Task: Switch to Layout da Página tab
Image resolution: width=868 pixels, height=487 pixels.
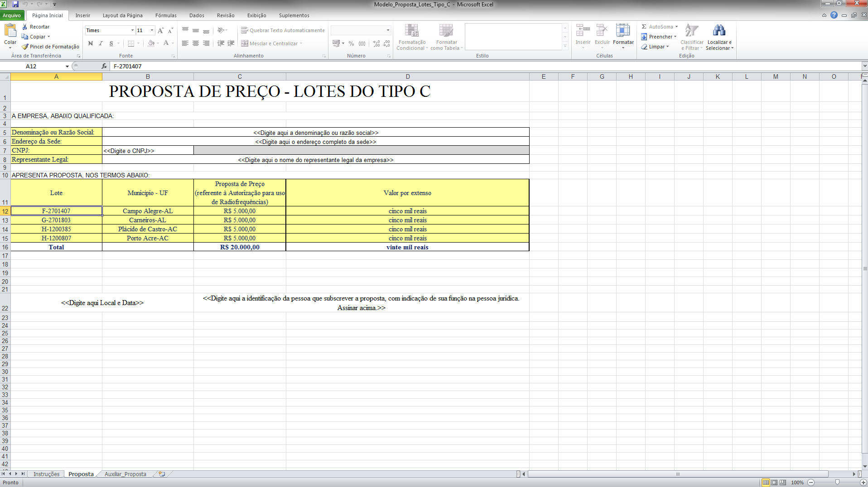Action: [x=122, y=15]
